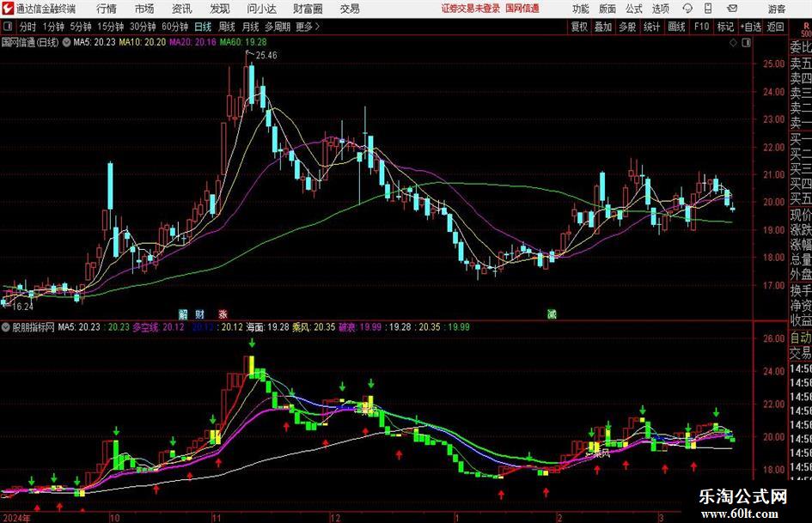This screenshot has height=523, width=812.
Task: Click the 16.24 low price label
Action: pos(23,307)
